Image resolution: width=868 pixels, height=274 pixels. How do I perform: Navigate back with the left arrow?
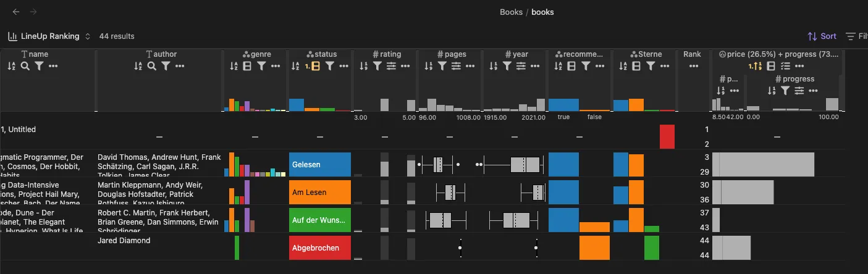[16, 12]
